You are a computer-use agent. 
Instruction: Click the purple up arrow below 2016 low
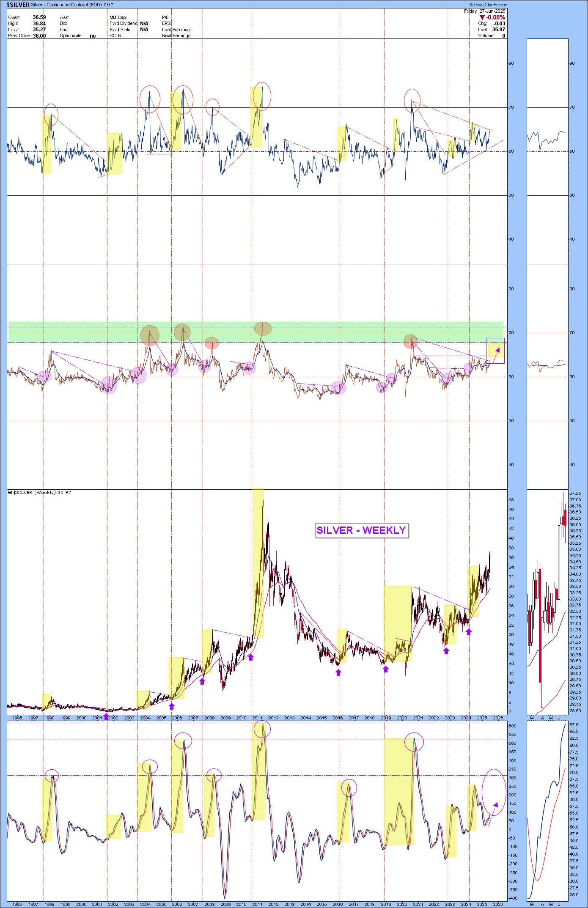[338, 672]
